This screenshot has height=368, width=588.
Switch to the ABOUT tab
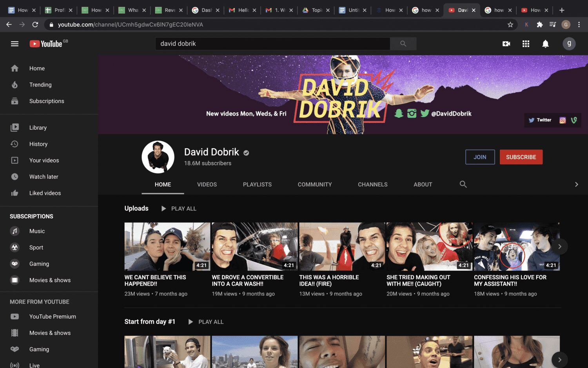coord(423,184)
